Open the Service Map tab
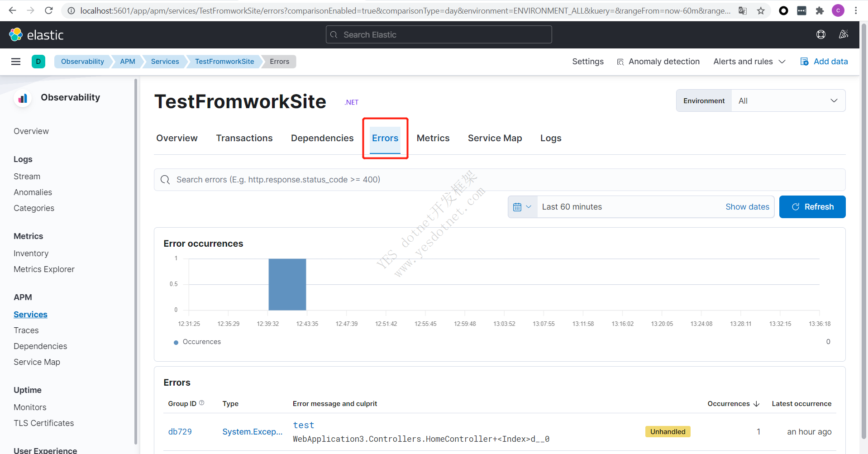 tap(495, 138)
